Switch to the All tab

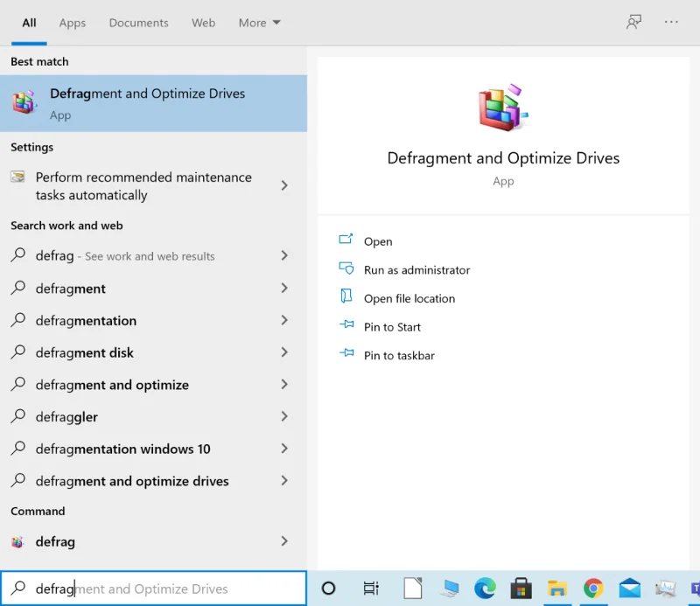[x=29, y=23]
